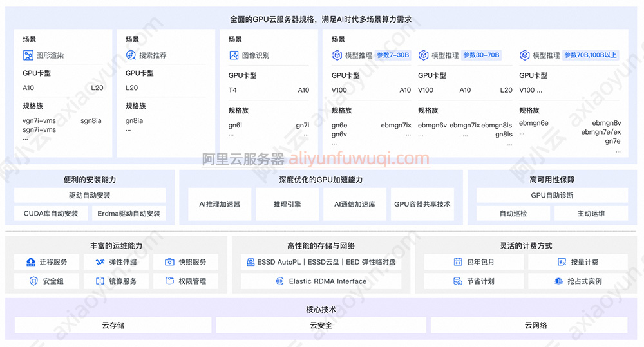The image size is (644, 347).
Task: Click the 主动运维 box
Action: coord(591,214)
